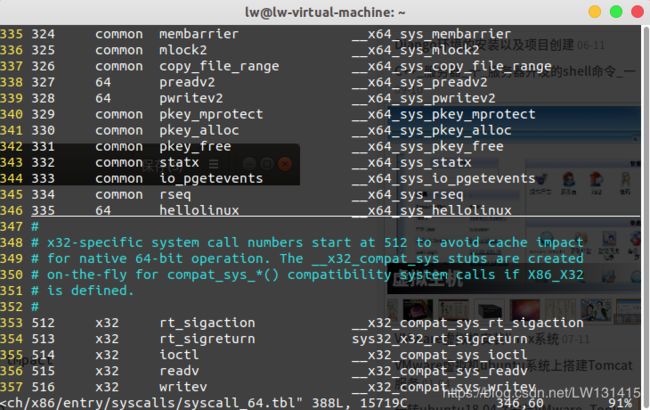Click entry point __x32_compat_sys_ioctl
The image size is (650, 410).
[439, 355]
